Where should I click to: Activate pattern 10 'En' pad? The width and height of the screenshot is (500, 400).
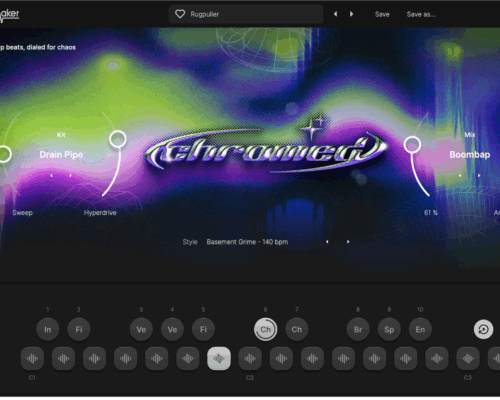[420, 329]
